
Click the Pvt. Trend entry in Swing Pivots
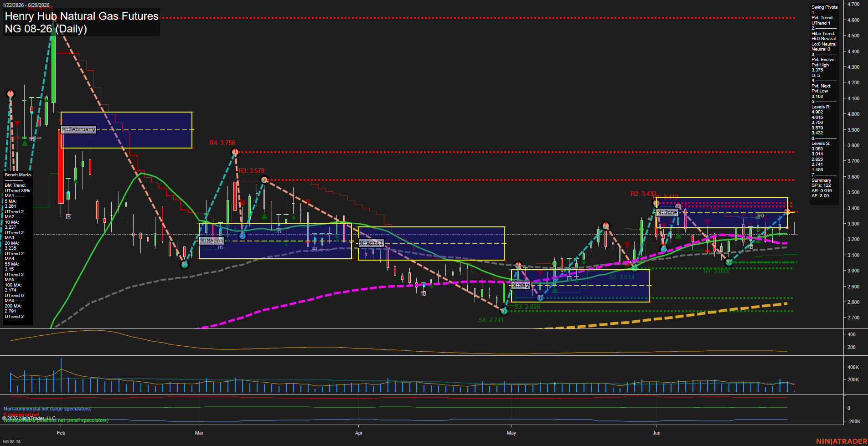click(x=822, y=18)
